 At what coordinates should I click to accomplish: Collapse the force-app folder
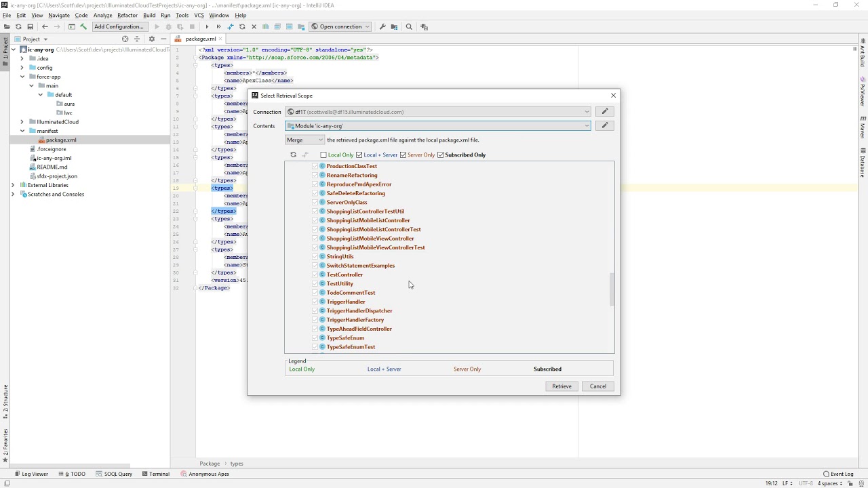pos(22,77)
